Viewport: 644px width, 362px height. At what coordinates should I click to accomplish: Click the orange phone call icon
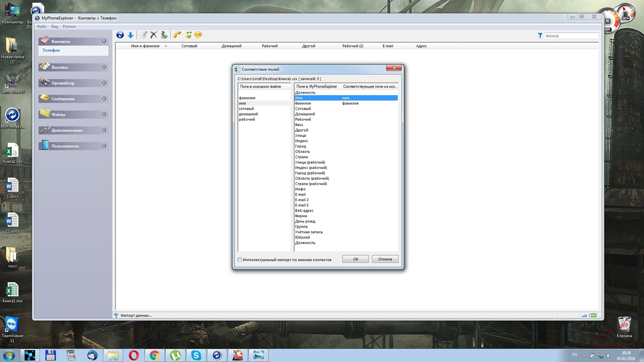coord(177,35)
